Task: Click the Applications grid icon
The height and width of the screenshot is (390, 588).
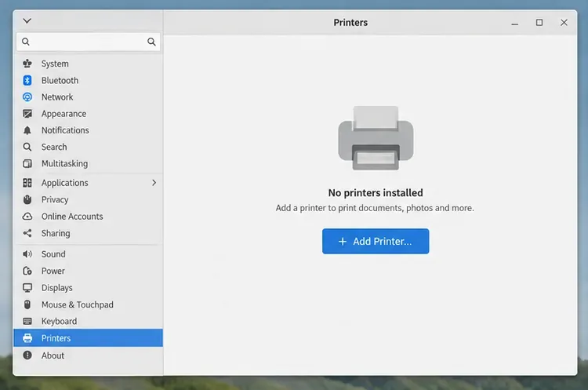Action: click(27, 183)
